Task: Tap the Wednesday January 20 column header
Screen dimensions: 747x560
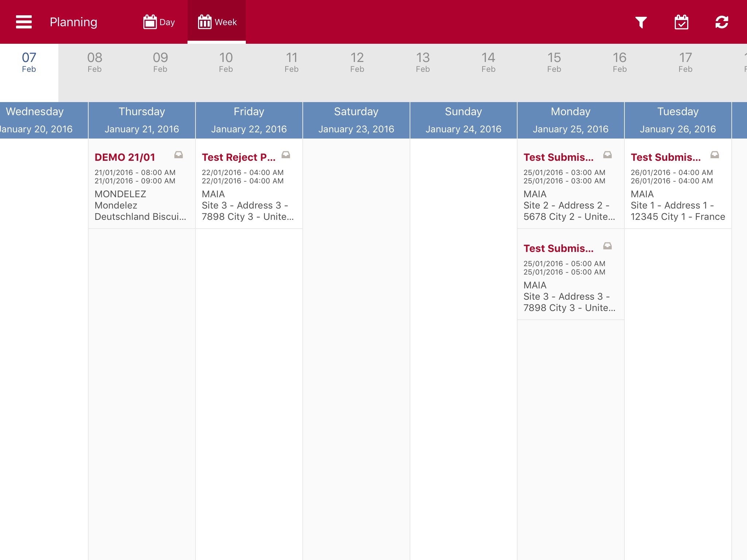Action: tap(44, 120)
